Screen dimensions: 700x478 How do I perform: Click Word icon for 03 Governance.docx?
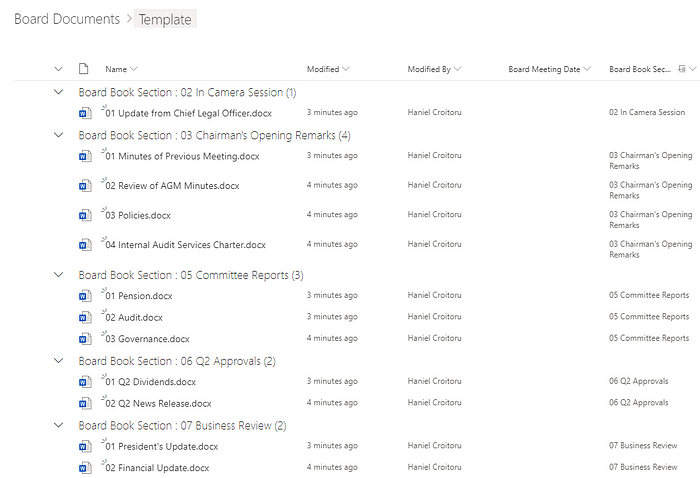pos(84,339)
